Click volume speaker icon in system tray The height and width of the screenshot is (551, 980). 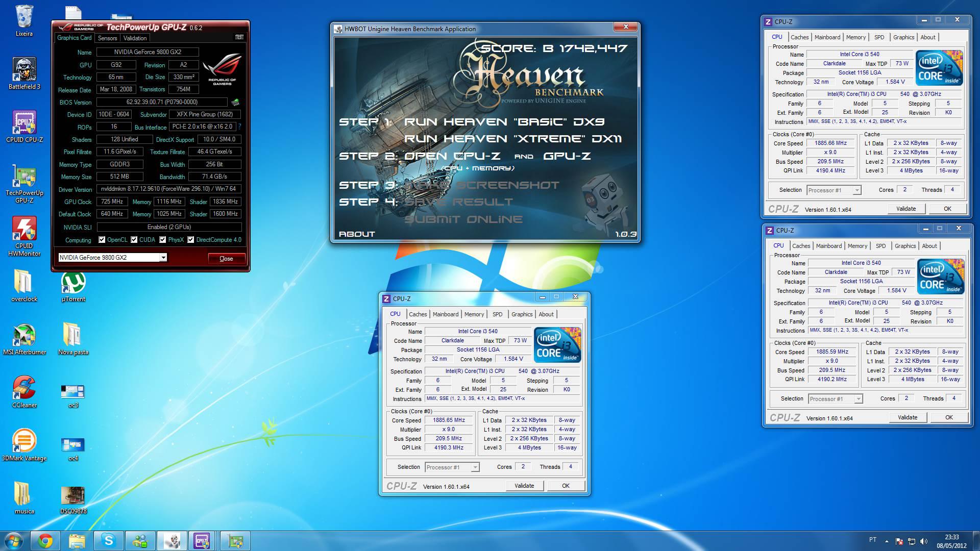(x=924, y=541)
